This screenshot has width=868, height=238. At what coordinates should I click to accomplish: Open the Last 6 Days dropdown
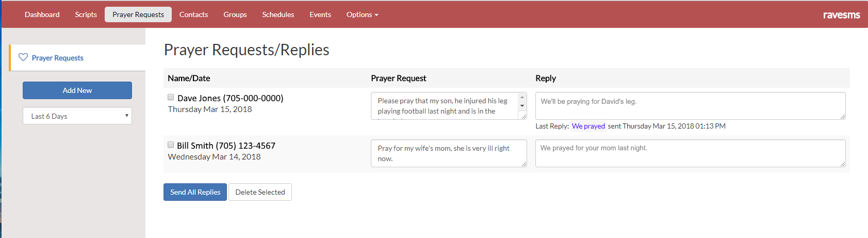(77, 116)
